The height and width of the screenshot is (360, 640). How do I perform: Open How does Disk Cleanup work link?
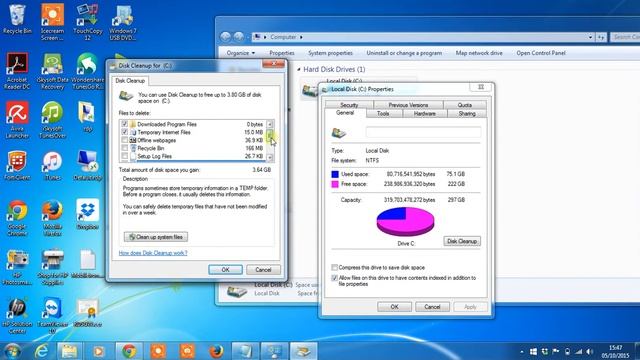[x=153, y=253]
